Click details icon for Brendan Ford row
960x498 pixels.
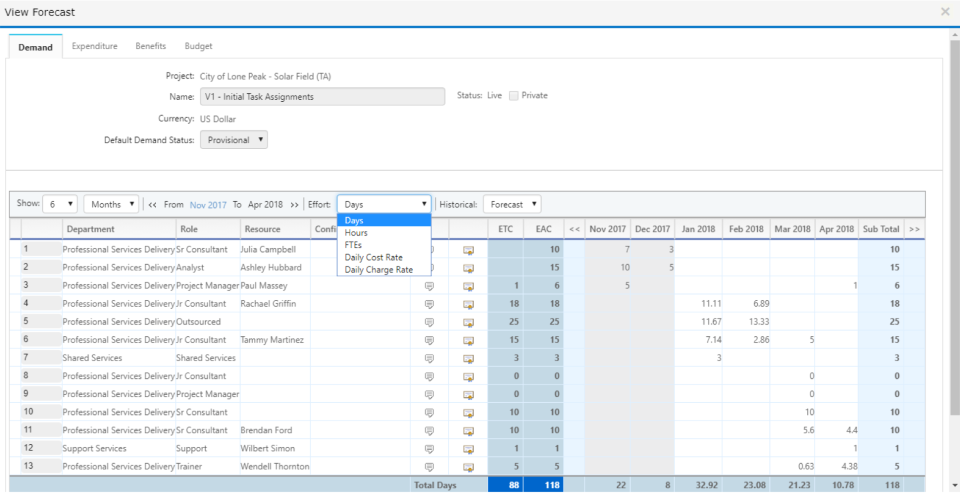pyautogui.click(x=468, y=431)
